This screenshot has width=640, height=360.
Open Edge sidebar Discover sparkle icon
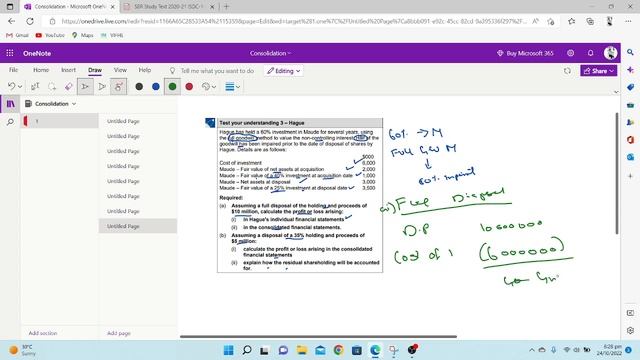pyautogui.click(x=630, y=70)
